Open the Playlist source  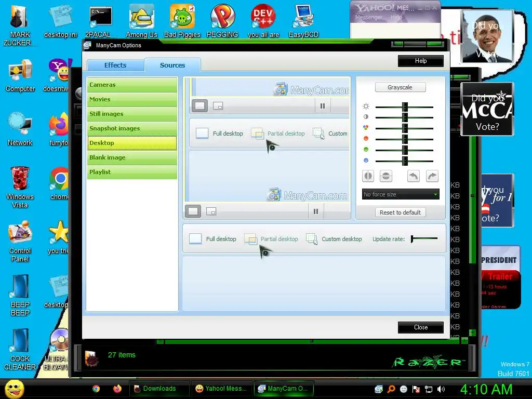[x=132, y=172]
